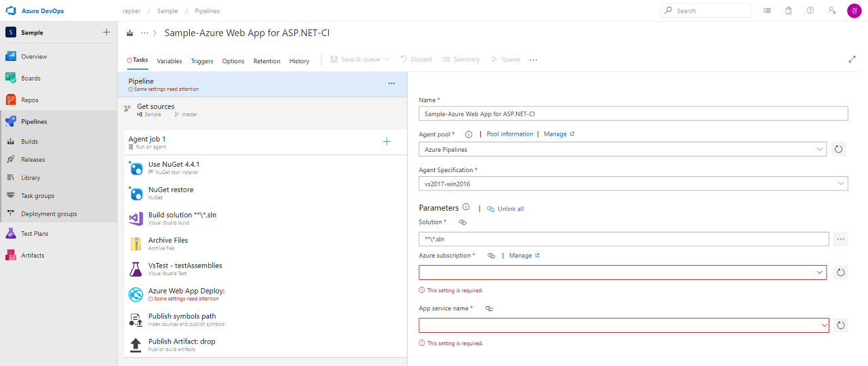Switch to the Variables tab
The width and height of the screenshot is (868, 366).
[170, 61]
